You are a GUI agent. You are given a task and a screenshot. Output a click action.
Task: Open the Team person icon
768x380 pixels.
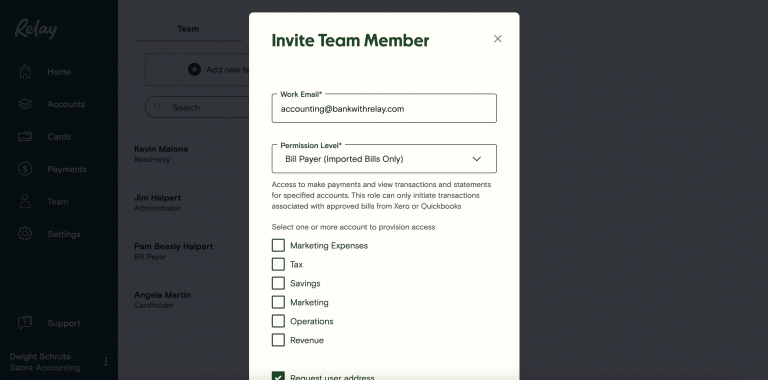click(25, 201)
